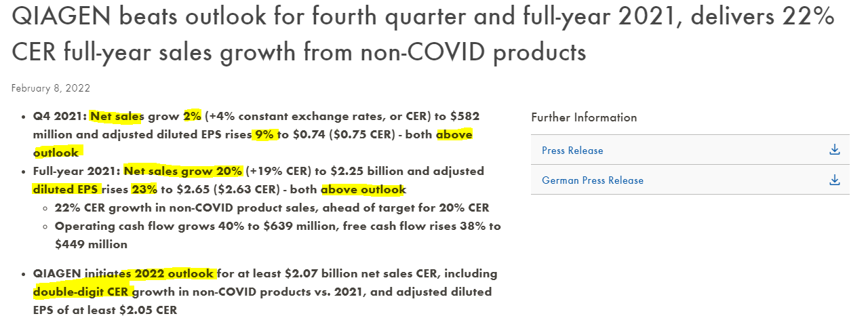This screenshot has width=868, height=333.
Task: Open the Press Release link
Action: (572, 151)
